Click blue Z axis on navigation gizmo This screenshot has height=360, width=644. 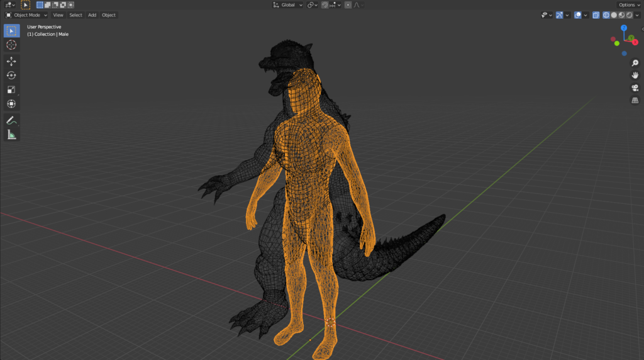tap(623, 28)
